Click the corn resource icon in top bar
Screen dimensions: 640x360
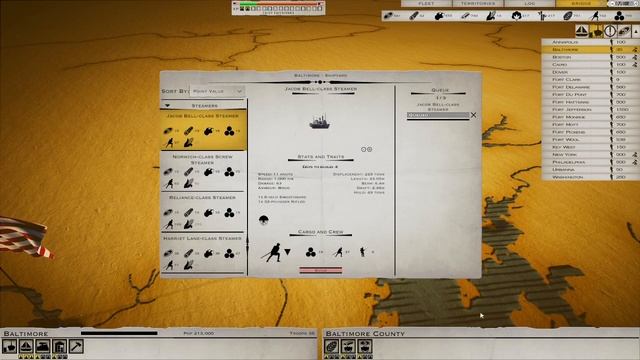pyautogui.click(x=491, y=16)
